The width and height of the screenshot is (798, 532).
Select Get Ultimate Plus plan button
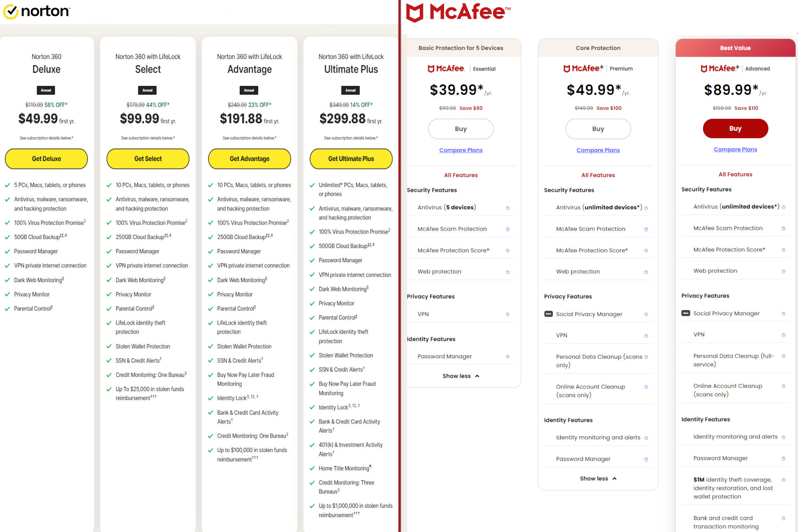click(x=350, y=158)
